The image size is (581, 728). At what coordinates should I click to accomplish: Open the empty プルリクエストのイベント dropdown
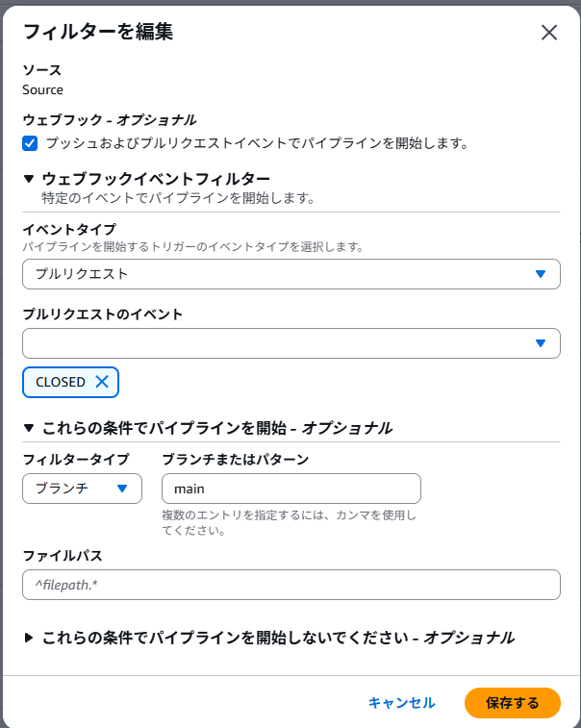(x=279, y=343)
